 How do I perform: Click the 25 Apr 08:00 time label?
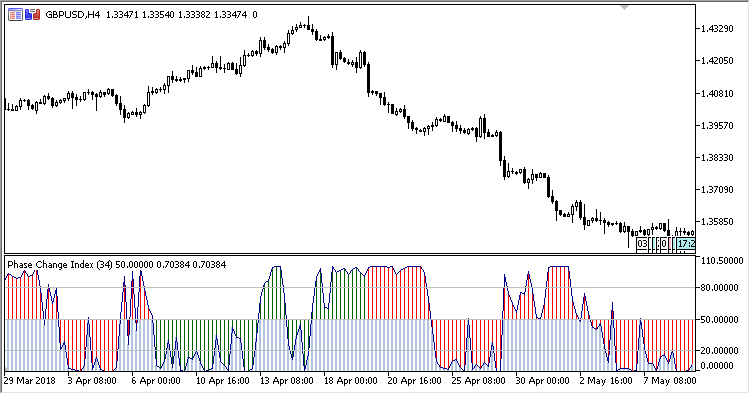coord(479,381)
